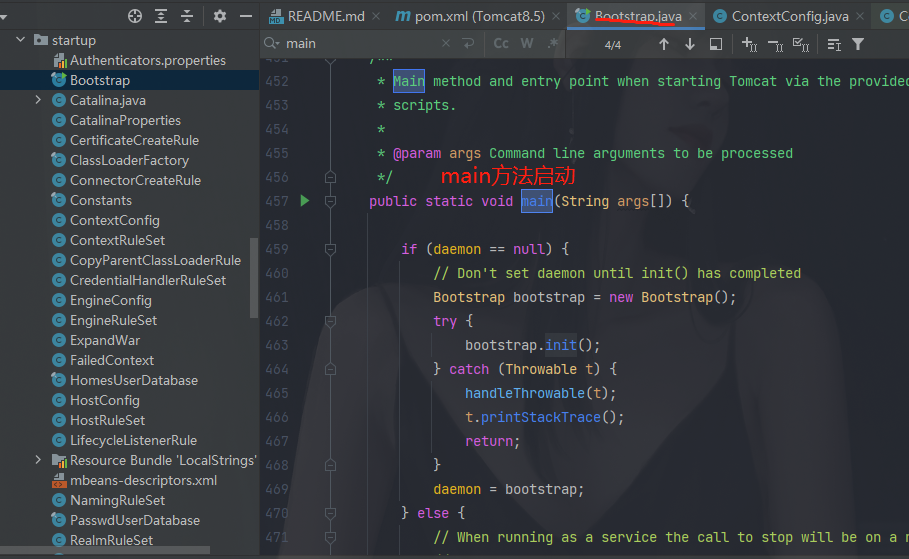Screen dimensions: 909x559
Task: Click the locate/select opened file target icon
Action: pyautogui.click(x=135, y=16)
